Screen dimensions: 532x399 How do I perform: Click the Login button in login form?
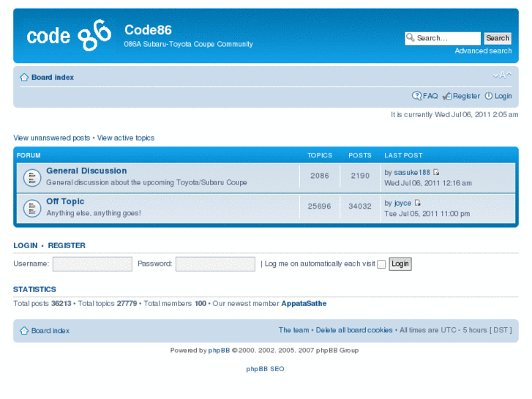tap(400, 264)
